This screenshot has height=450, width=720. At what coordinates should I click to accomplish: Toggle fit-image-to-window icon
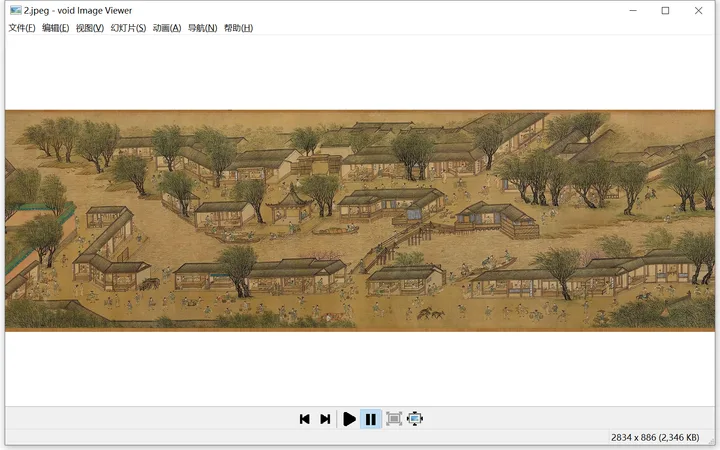(x=394, y=419)
